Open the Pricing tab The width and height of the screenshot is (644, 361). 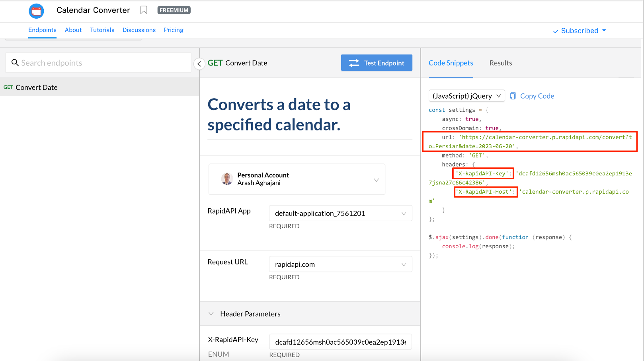[x=174, y=30]
